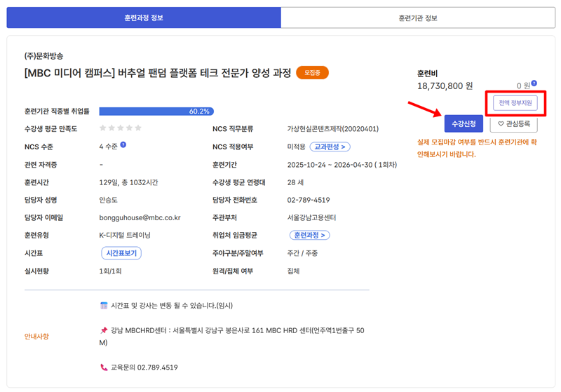Click the 미적용 value
The image size is (561, 392).
pyautogui.click(x=296, y=147)
